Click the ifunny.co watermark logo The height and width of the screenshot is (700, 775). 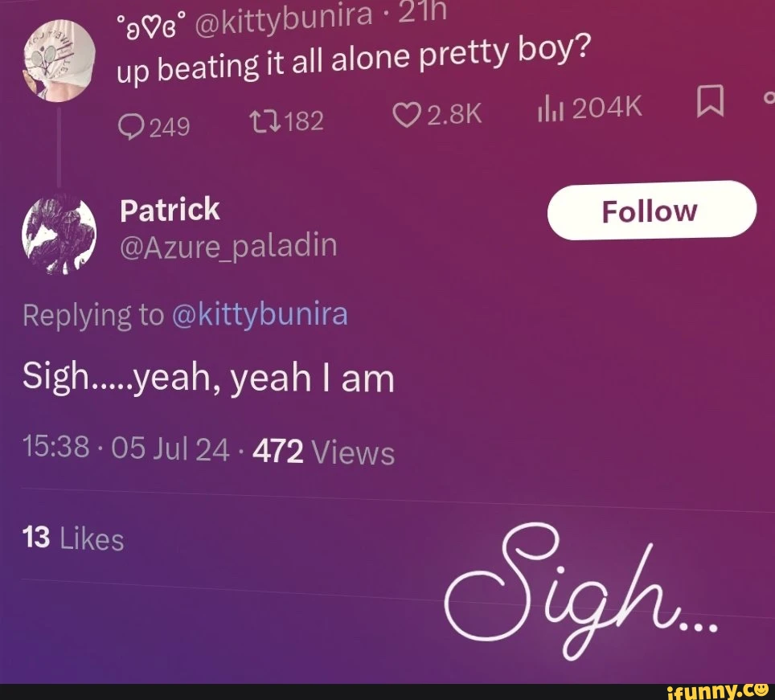pyautogui.click(x=717, y=692)
